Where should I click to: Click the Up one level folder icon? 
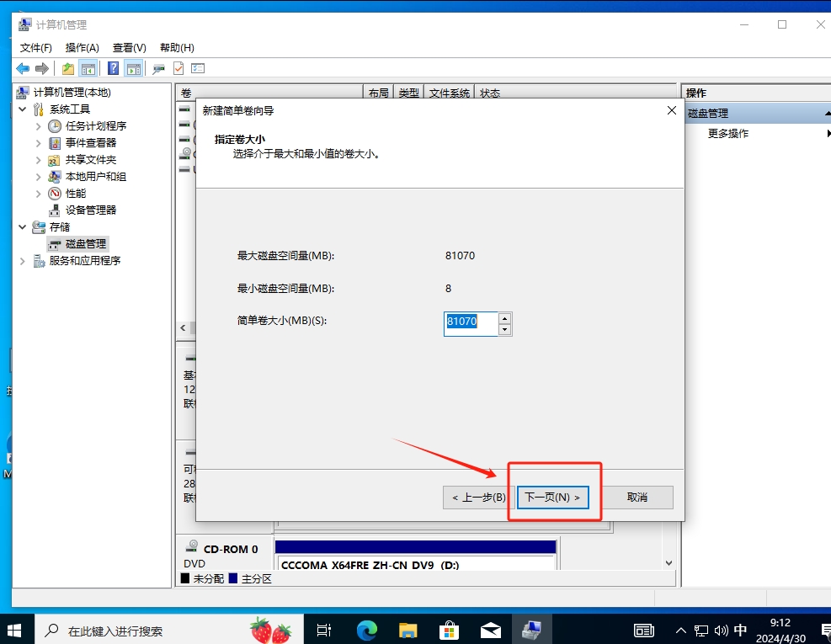[x=68, y=68]
